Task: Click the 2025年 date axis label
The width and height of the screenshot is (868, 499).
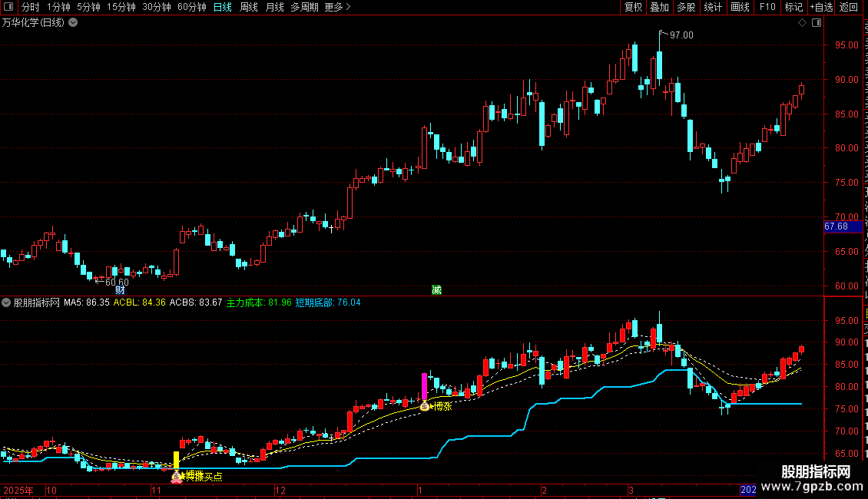Action: pyautogui.click(x=18, y=490)
